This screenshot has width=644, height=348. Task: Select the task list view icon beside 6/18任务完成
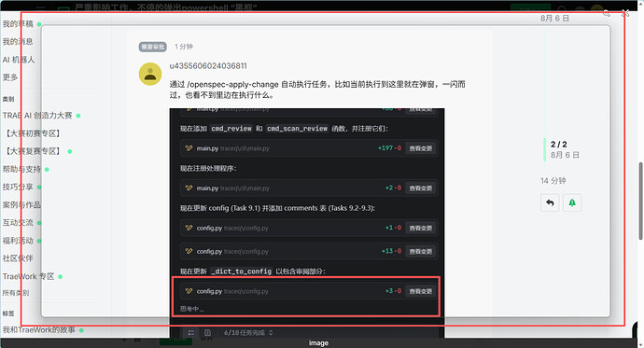191,333
